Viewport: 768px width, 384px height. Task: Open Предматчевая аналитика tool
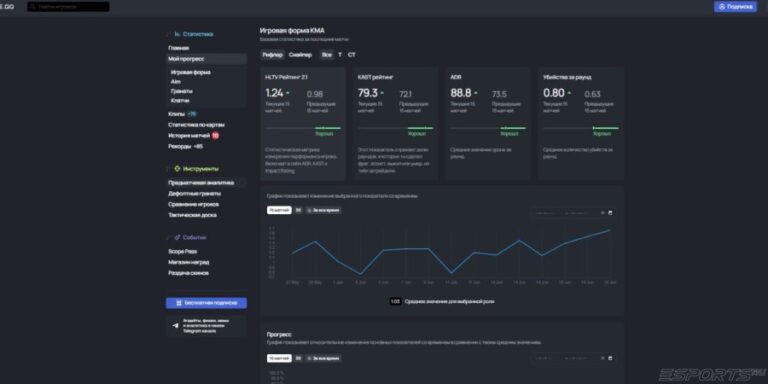(201, 183)
